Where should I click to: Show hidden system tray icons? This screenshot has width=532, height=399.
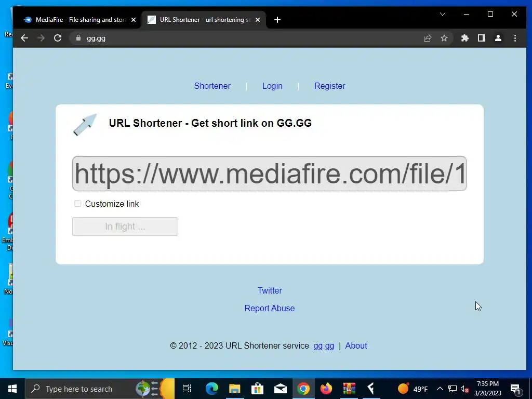[x=440, y=389]
